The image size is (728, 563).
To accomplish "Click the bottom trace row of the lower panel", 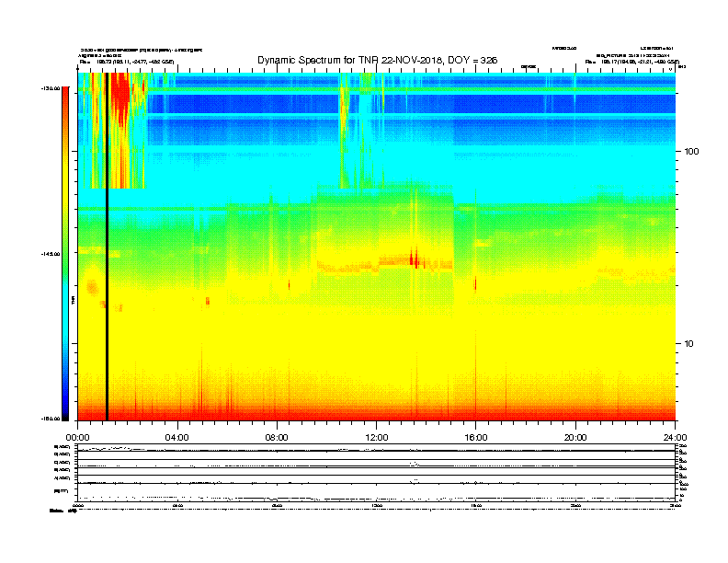I will [x=376, y=492].
